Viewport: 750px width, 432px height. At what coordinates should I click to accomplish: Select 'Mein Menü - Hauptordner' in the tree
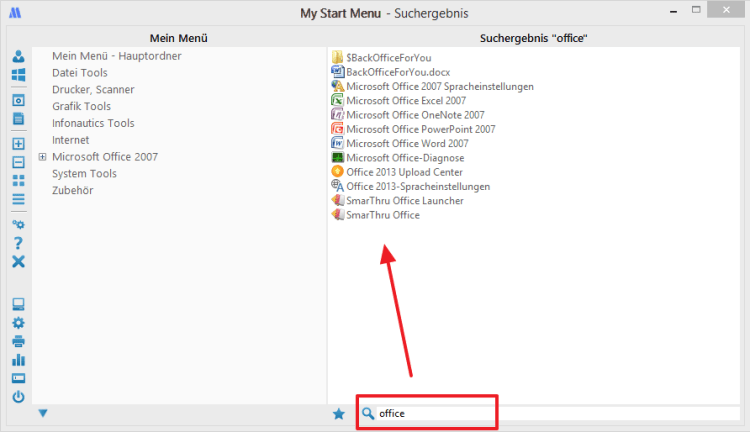[117, 56]
